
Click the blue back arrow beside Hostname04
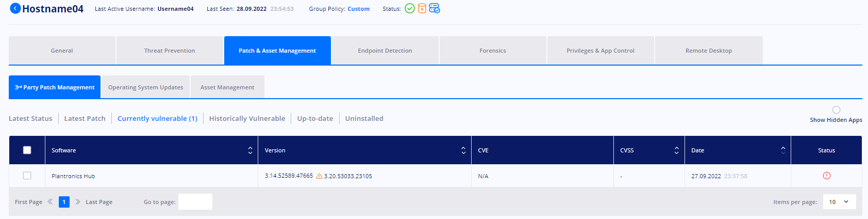tap(15, 8)
